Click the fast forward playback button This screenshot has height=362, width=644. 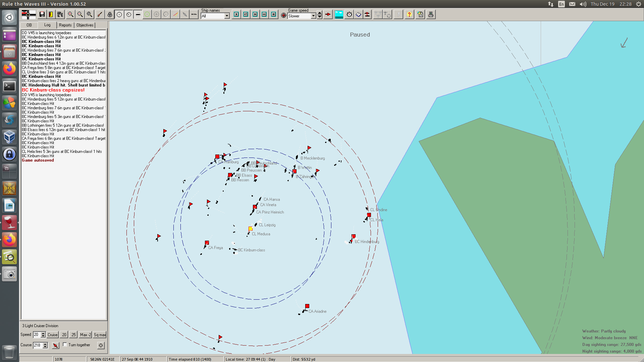(264, 14)
